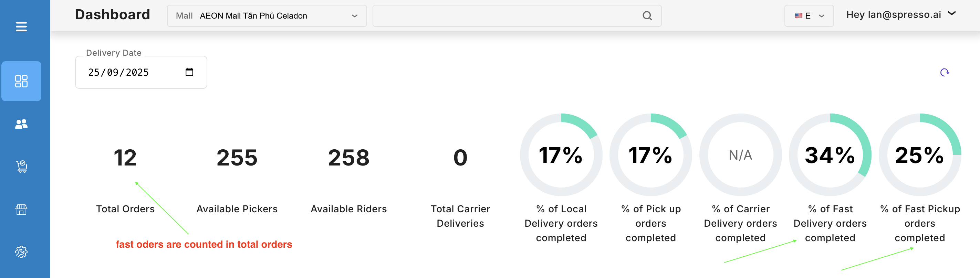
Task: Click '% of Fast Pickup orders completed' label
Action: pyautogui.click(x=920, y=223)
